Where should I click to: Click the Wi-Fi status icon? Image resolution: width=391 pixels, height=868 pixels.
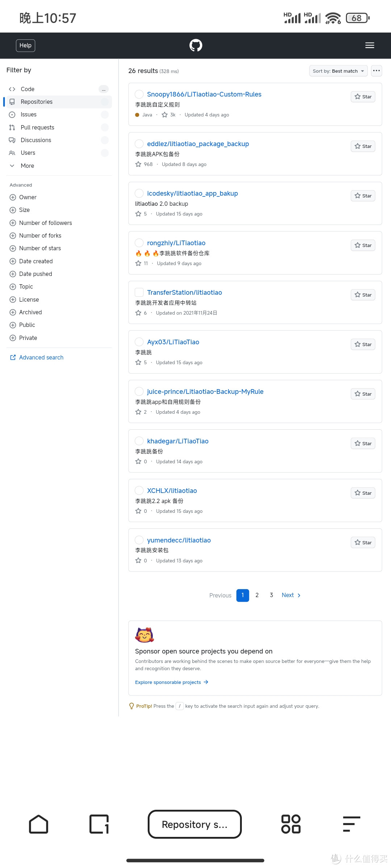pyautogui.click(x=333, y=18)
